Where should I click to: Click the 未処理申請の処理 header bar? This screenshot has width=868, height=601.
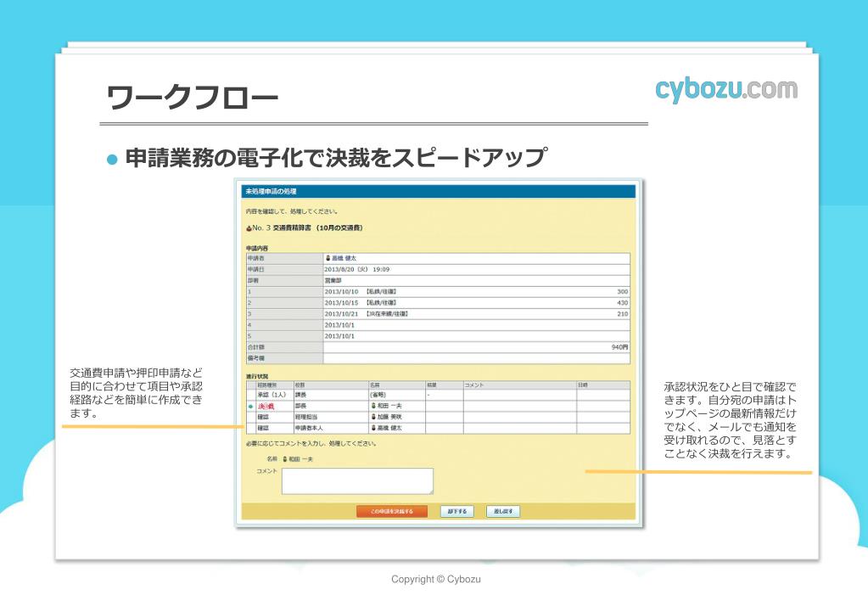pos(439,191)
